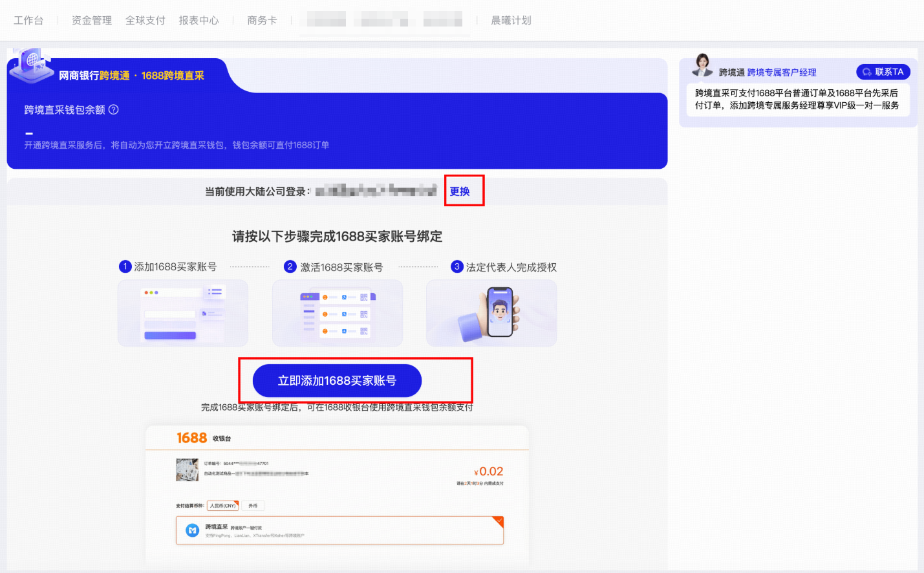Open 报表中心 from the navigation bar
The width and height of the screenshot is (924, 573).
click(x=199, y=21)
